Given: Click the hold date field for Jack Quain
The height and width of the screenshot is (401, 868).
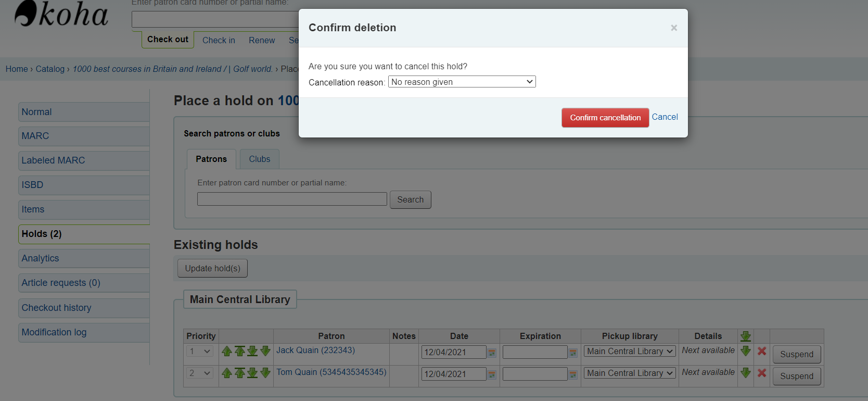Looking at the screenshot, I should click(454, 352).
